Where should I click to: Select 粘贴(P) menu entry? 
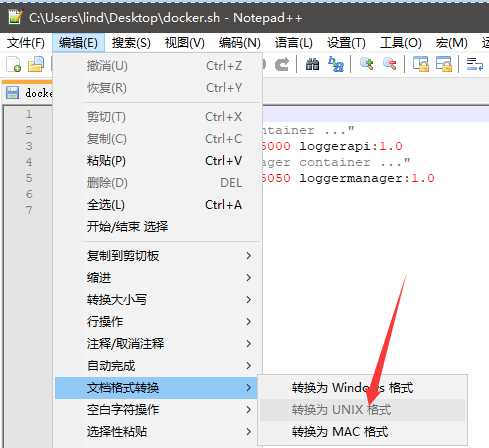(157, 161)
